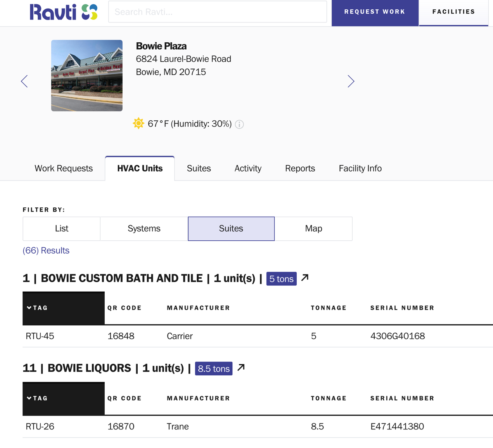Switch to Work Requests tab
Screen dimensions: 493x448
(x=64, y=168)
